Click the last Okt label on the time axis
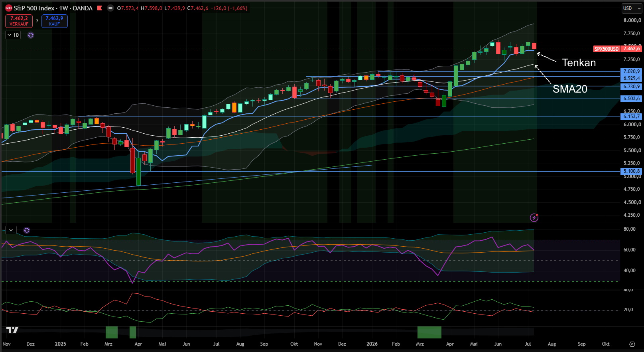This screenshot has height=352, width=644. pyautogui.click(x=606, y=344)
